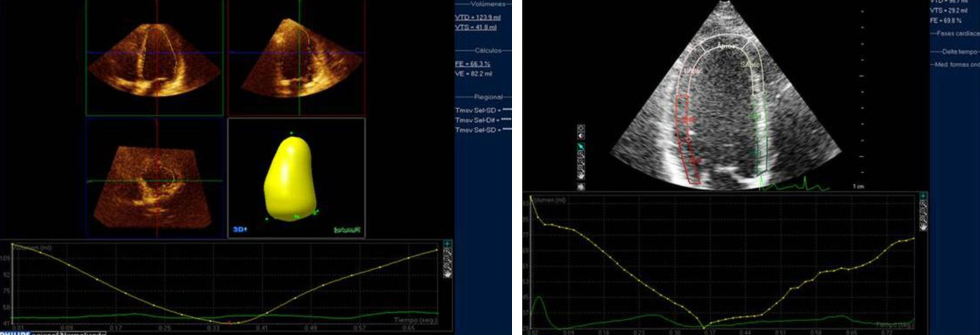Click the 3D+ label in the yellow model view
Screen dimensions: 980x335
pos(240,229)
